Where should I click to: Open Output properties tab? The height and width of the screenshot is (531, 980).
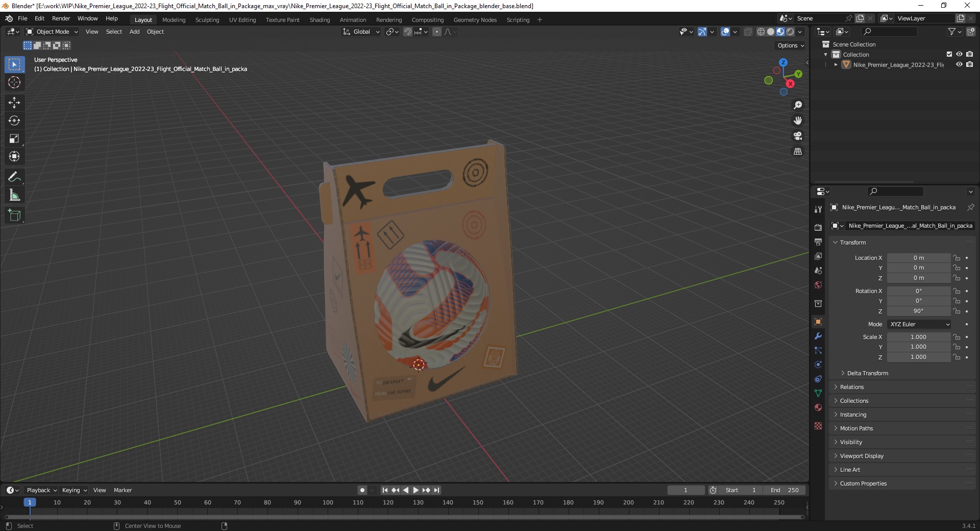(x=818, y=242)
